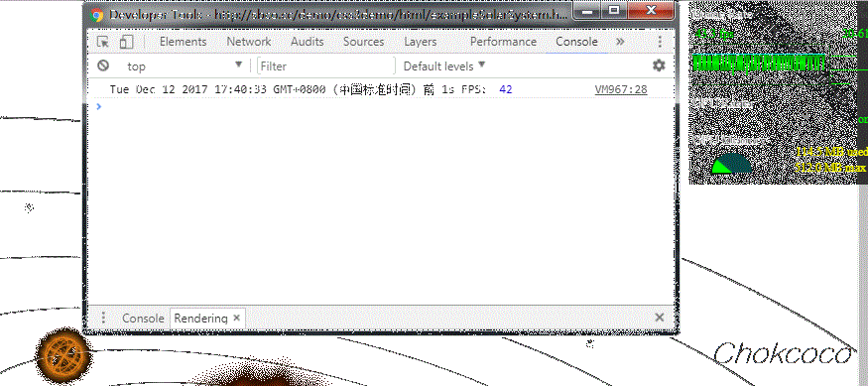Activate the inspect element picker icon
The width and height of the screenshot is (868, 386).
(x=103, y=42)
